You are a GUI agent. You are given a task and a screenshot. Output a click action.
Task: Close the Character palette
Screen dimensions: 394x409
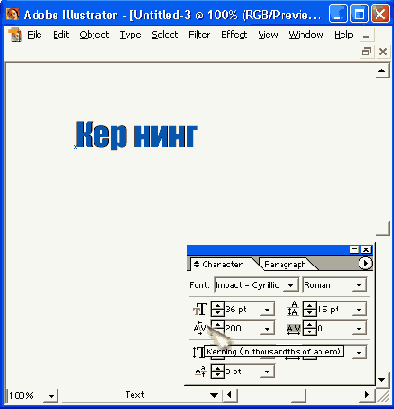click(366, 250)
